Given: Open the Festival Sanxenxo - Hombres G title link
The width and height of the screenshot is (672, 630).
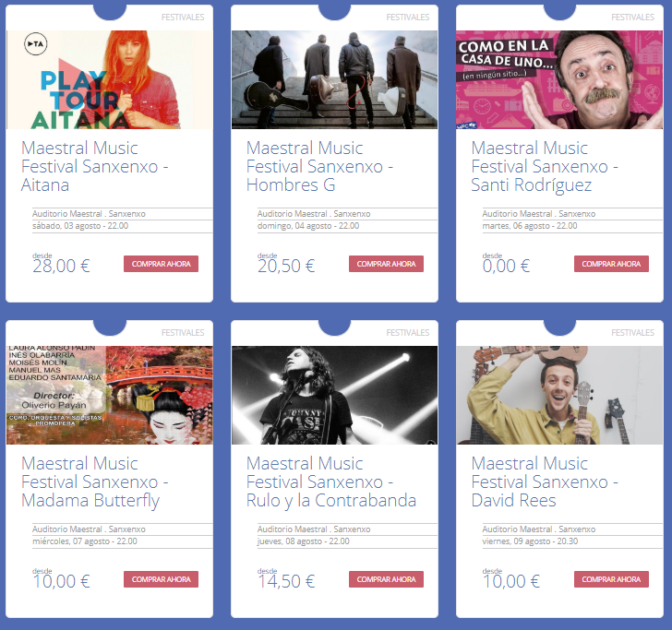Looking at the screenshot, I should click(319, 166).
